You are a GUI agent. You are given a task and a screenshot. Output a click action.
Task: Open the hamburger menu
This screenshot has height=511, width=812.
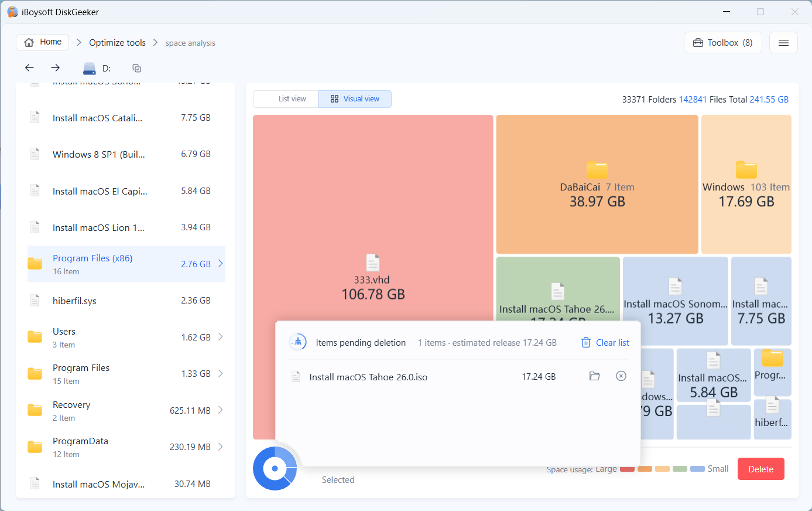point(783,43)
